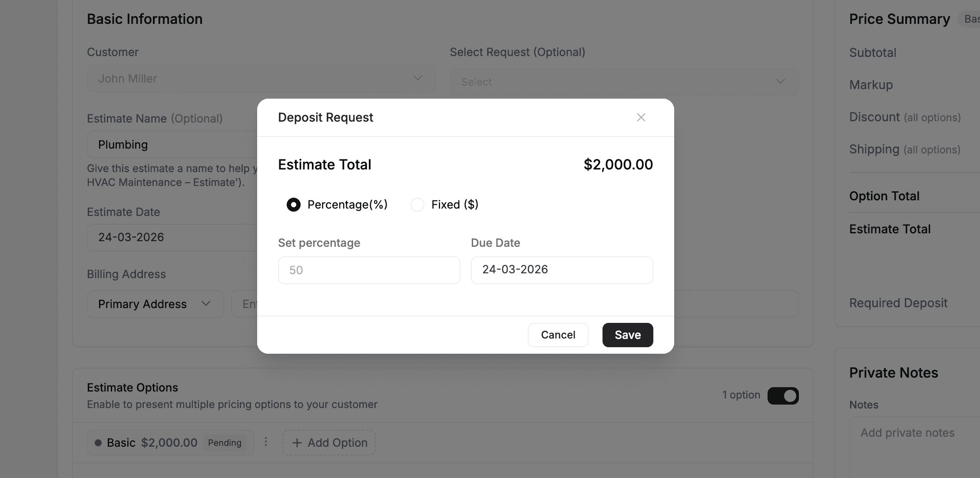This screenshot has width=980, height=478.
Task: Select the Percentage(%) deposit type
Action: 293,204
